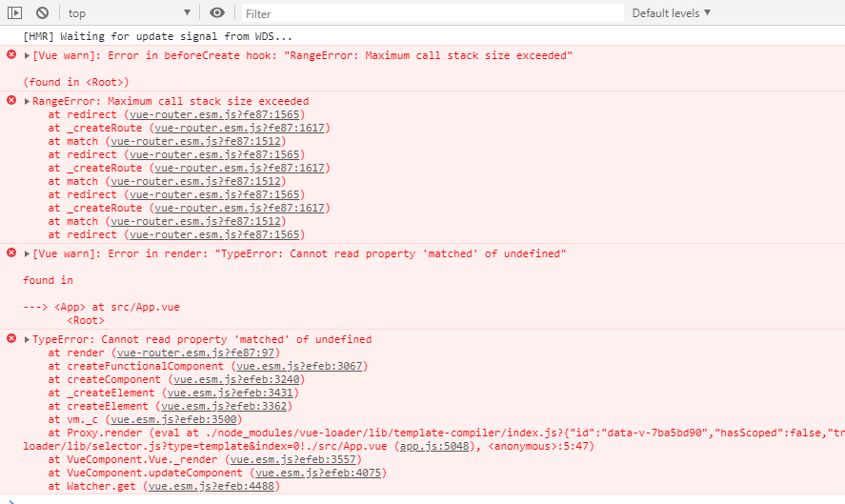Clear the console messages
845x504 pixels.
click(x=42, y=13)
